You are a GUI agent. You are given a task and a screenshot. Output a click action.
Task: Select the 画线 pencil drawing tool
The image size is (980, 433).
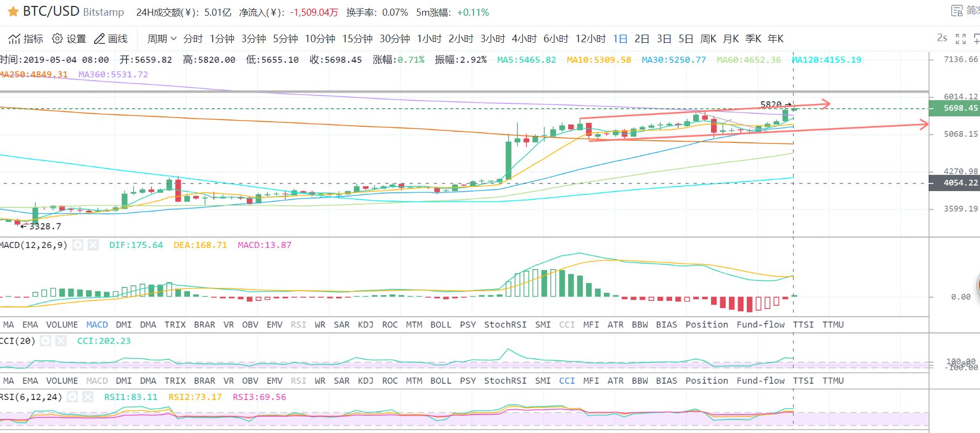point(100,39)
